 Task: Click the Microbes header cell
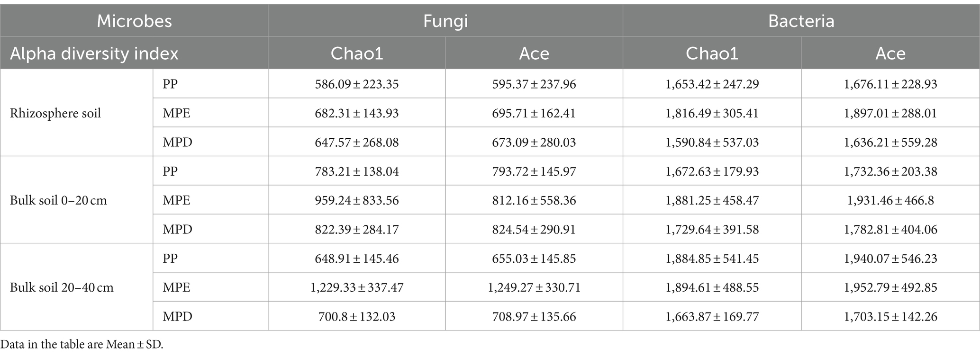pyautogui.click(x=134, y=21)
